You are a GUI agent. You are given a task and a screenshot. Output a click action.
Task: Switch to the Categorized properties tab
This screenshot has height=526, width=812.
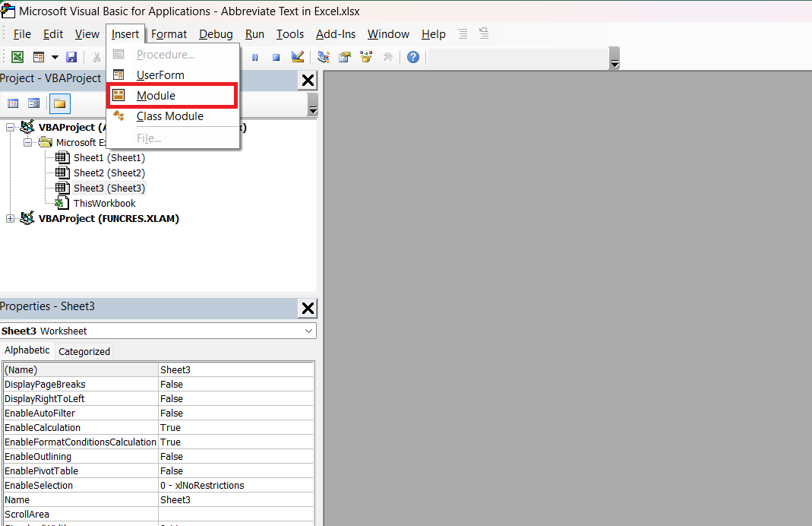(x=84, y=351)
